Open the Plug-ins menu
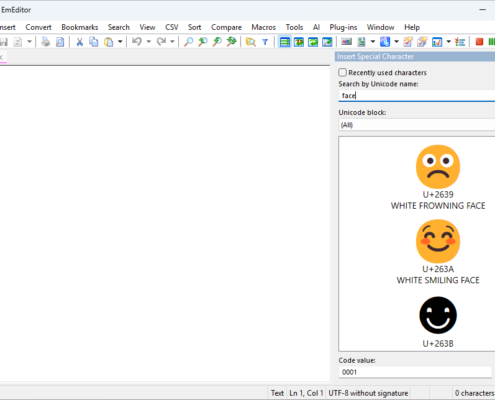Image resolution: width=495 pixels, height=400 pixels. coord(343,27)
